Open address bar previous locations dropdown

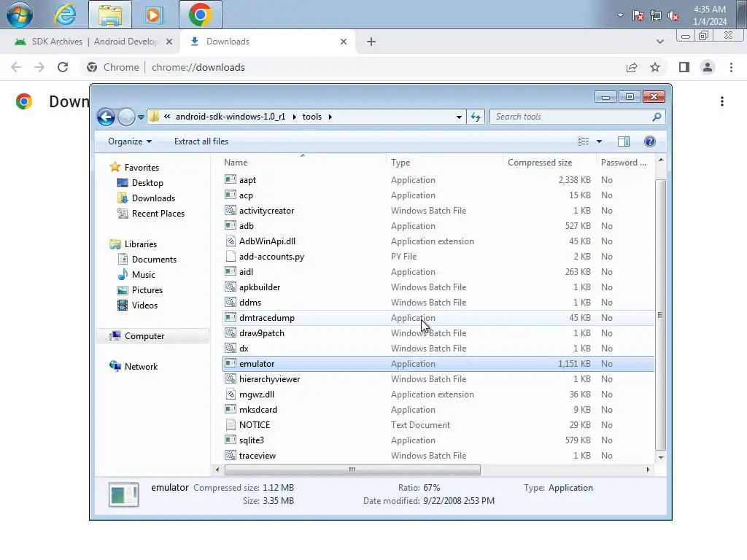[459, 117]
